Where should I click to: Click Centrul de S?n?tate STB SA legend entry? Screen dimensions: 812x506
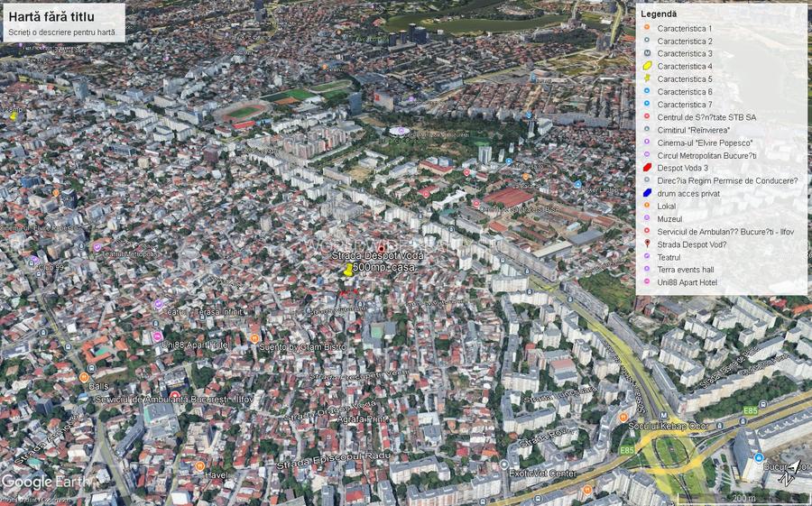[706, 117]
